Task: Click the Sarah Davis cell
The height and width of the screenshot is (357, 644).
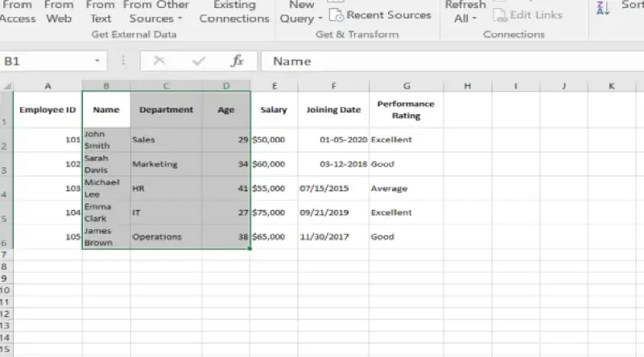Action: (106, 164)
